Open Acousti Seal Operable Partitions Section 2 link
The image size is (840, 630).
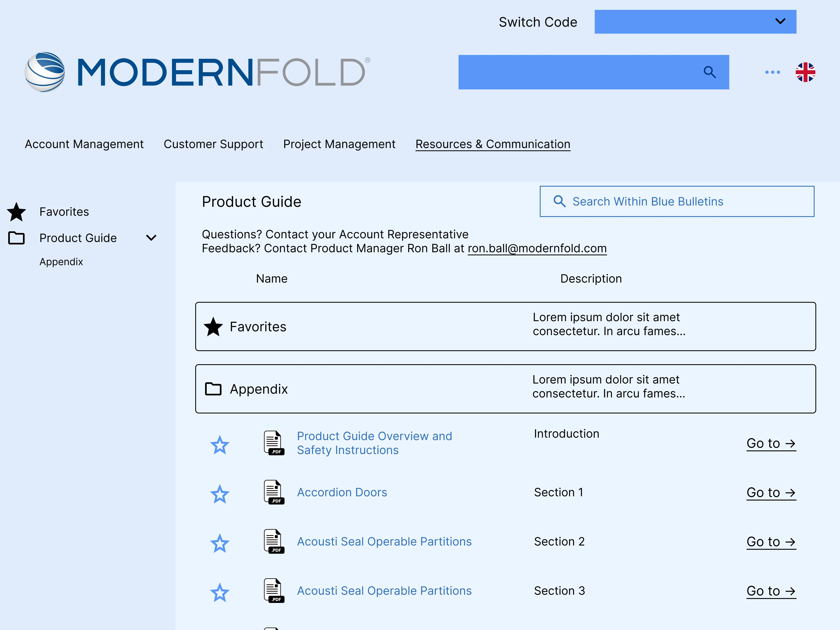pos(384,542)
